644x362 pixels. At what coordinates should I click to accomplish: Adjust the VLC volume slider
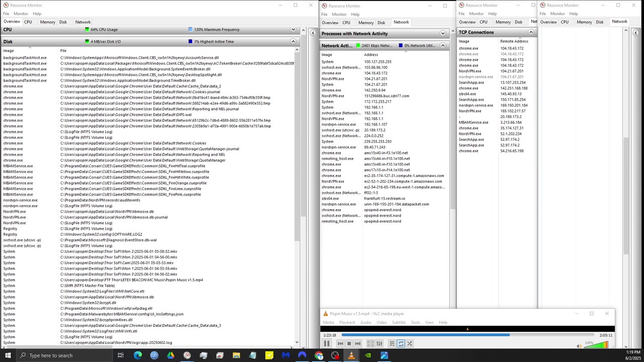point(596,345)
